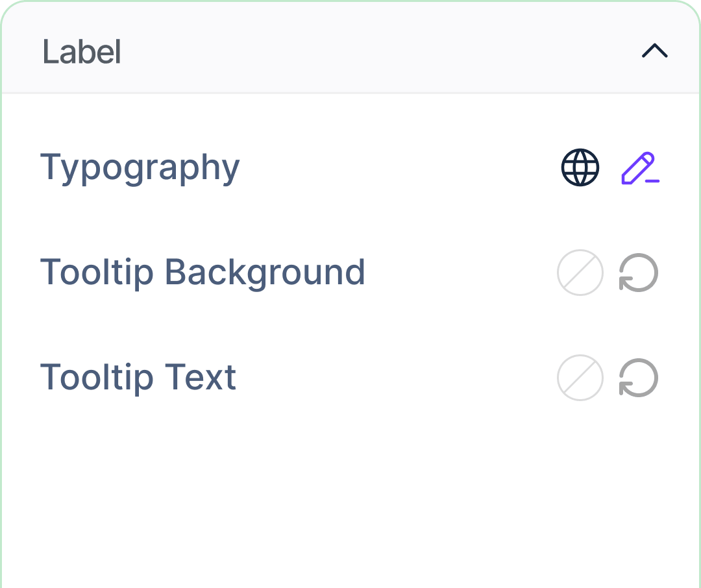701x588 pixels.
Task: Select the Tooltip Background row label
Action: point(203,273)
